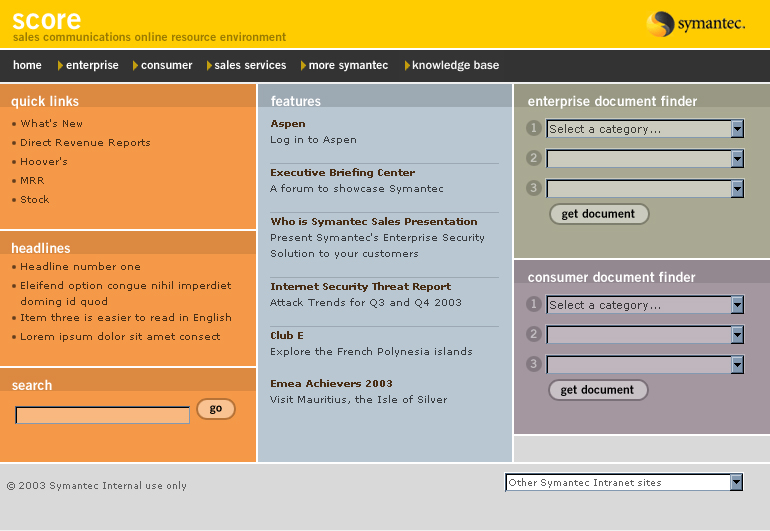Click Log in to Aspen
Viewport: 770px width, 531px height.
tap(313, 140)
